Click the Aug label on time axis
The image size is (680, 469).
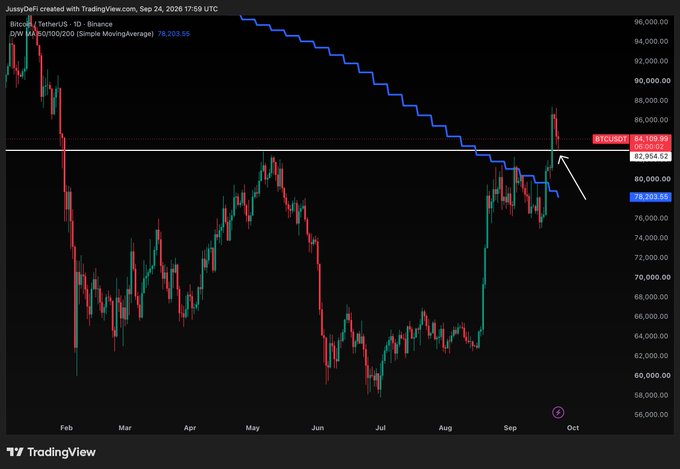pyautogui.click(x=445, y=428)
